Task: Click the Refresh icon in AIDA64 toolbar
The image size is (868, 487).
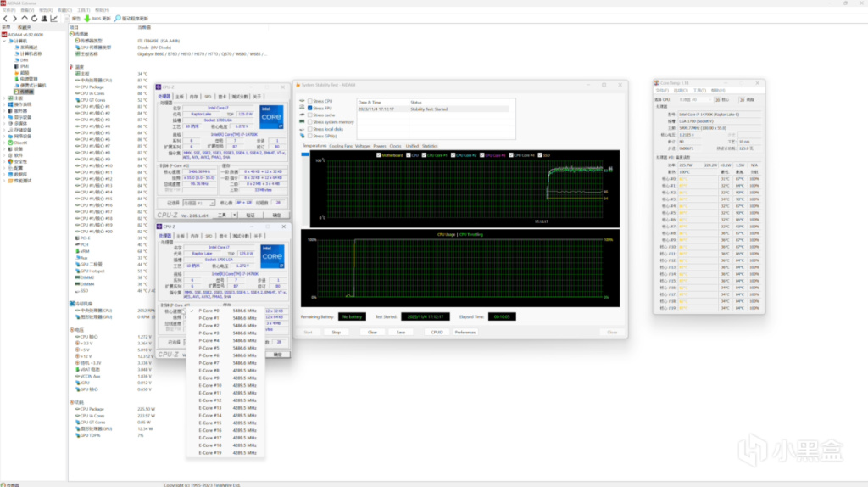Action: click(34, 18)
